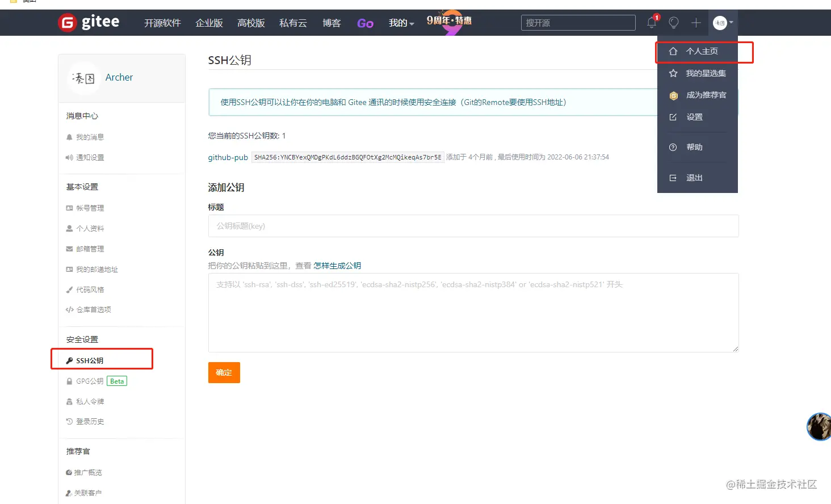This screenshot has width=831, height=504.
Task: Open GPG公钥 in the sidebar
Action: pos(90,381)
